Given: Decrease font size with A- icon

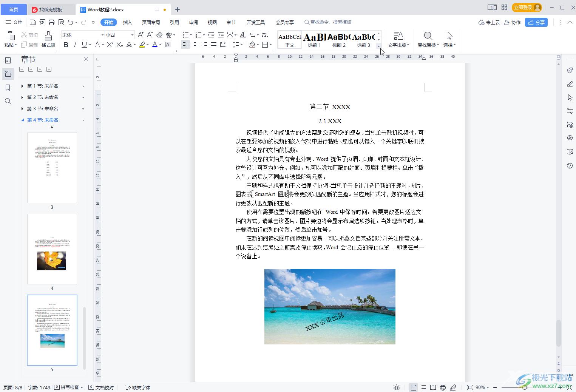Looking at the screenshot, I should (x=150, y=35).
